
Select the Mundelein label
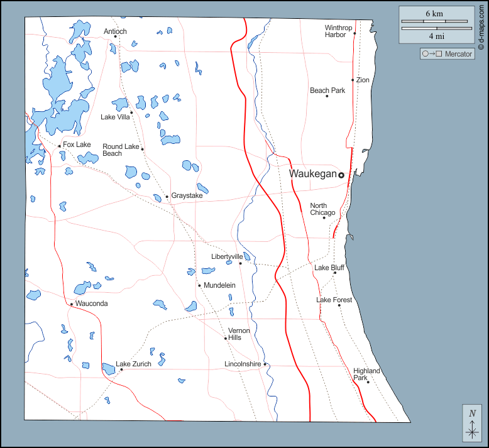[x=219, y=285]
